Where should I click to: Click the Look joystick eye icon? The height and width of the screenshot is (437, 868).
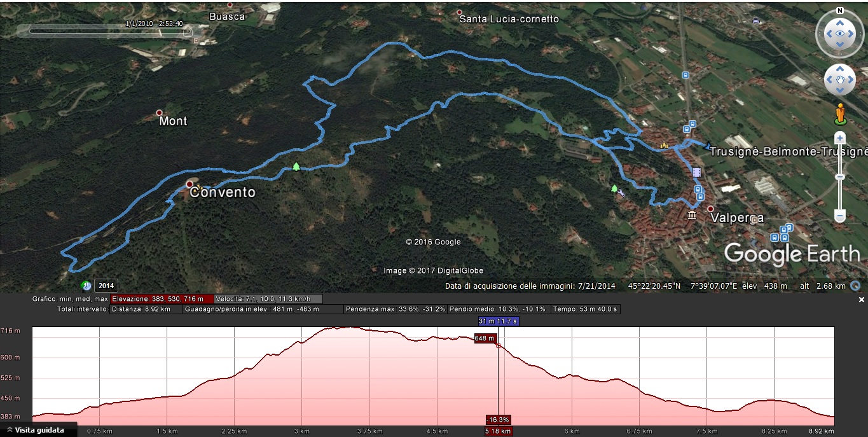pos(839,34)
